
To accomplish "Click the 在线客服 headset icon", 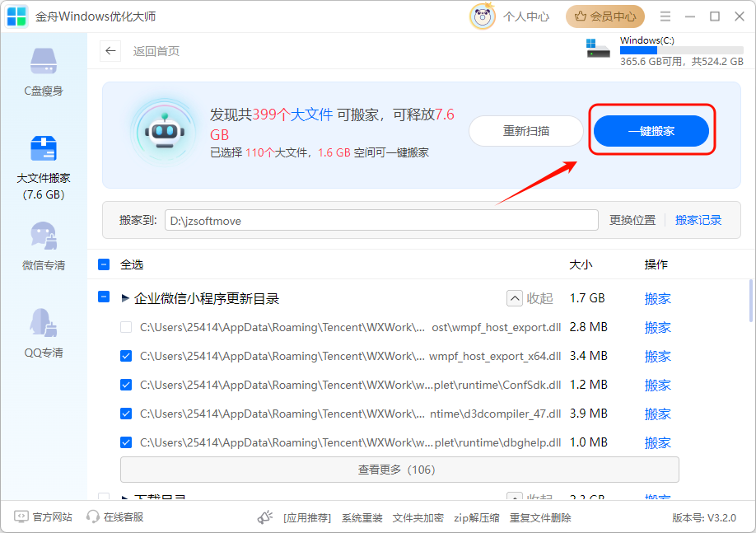I will (x=92, y=517).
